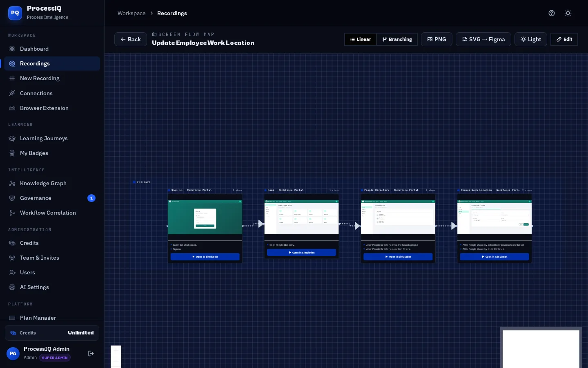588x368 pixels.
Task: Click the log out icon
Action: click(91, 353)
